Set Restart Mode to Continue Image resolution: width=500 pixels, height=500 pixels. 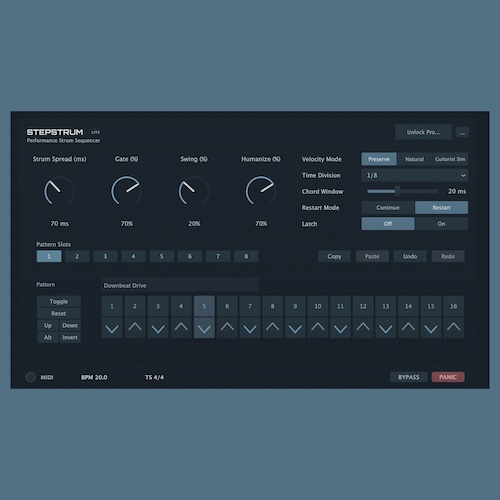click(388, 207)
